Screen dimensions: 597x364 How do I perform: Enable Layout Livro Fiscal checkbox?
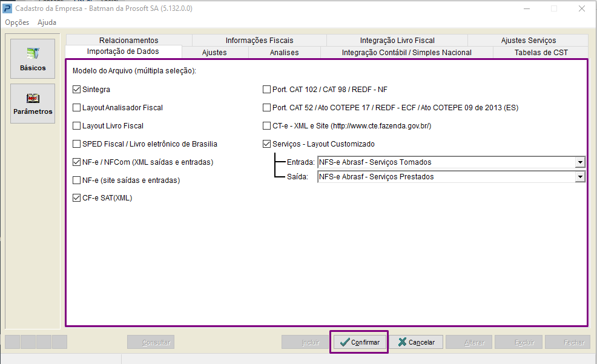point(76,125)
